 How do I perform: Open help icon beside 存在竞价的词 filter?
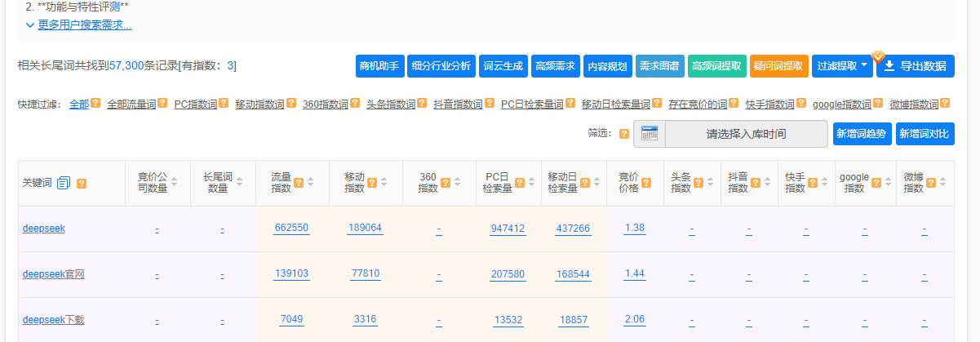[734, 104]
